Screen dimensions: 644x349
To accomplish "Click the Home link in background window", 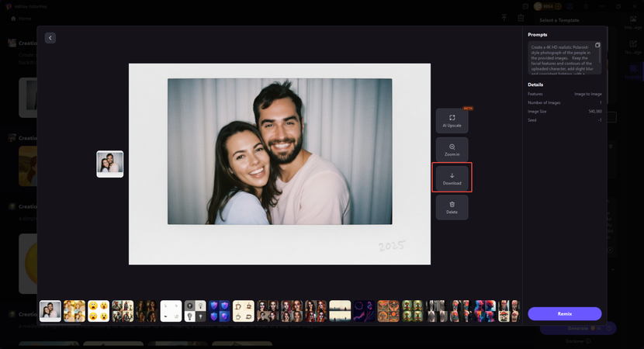I will coord(21,19).
